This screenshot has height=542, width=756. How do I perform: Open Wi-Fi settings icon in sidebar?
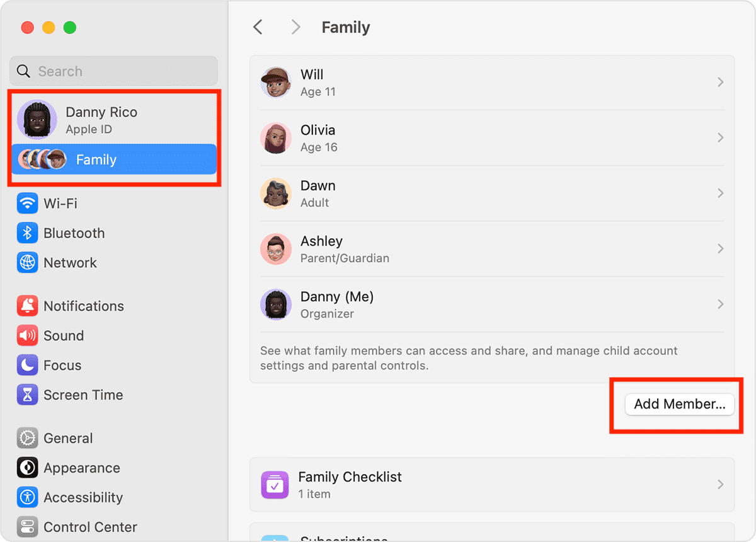tap(27, 204)
